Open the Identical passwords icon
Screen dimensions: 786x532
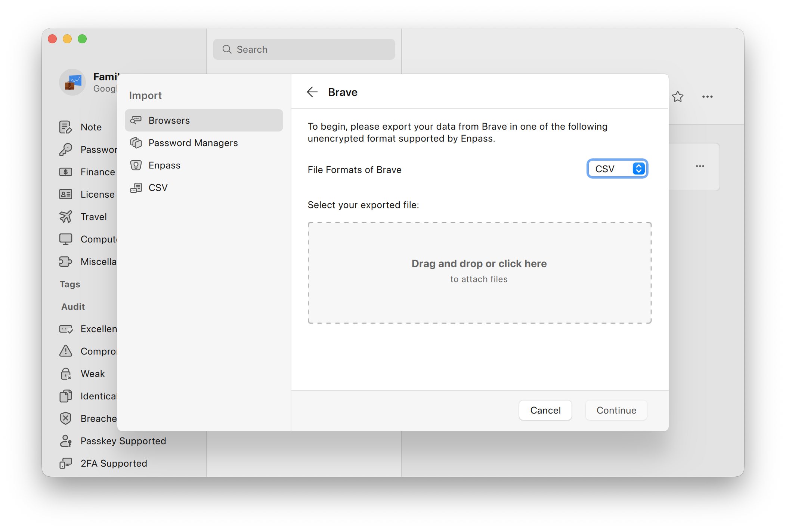(66, 396)
